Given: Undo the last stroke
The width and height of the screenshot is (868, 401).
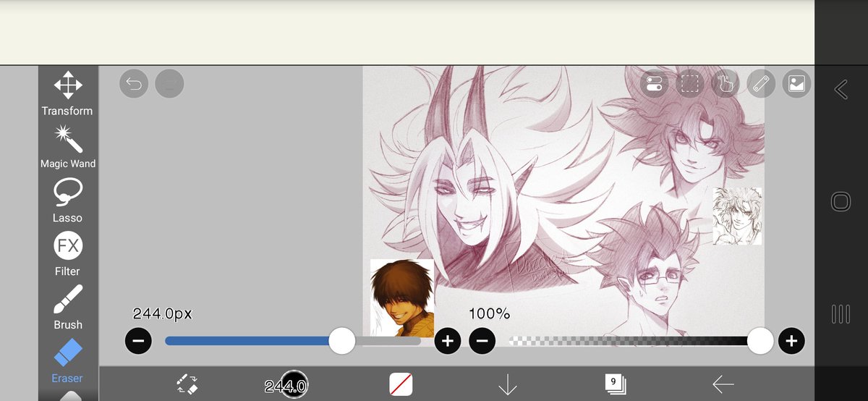Looking at the screenshot, I should (x=134, y=83).
